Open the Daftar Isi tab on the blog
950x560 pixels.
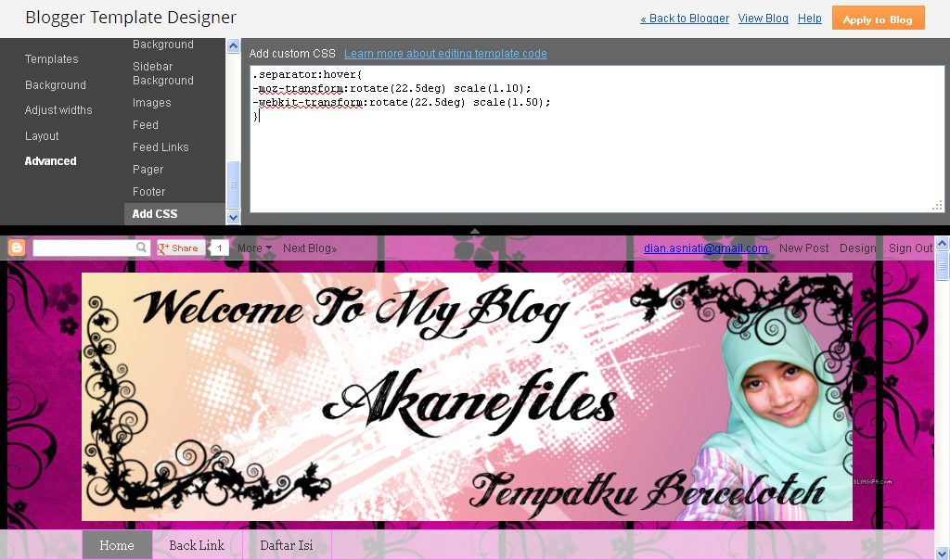tap(287, 545)
